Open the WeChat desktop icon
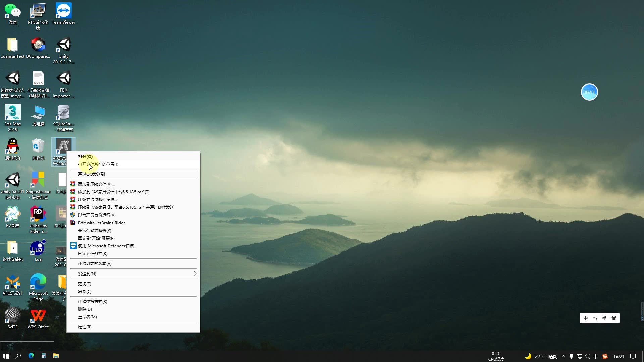This screenshot has height=362, width=644. point(12,11)
